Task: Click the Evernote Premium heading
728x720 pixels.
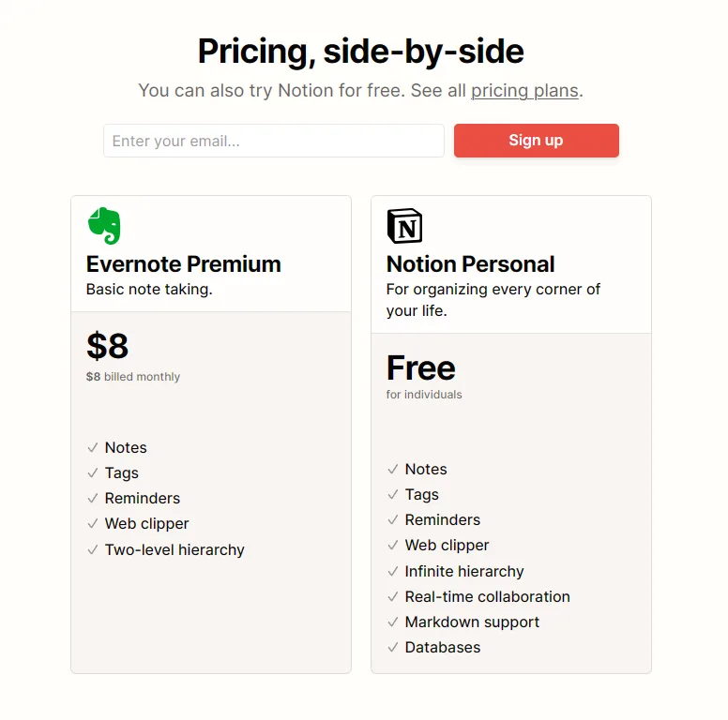Action: 183,264
